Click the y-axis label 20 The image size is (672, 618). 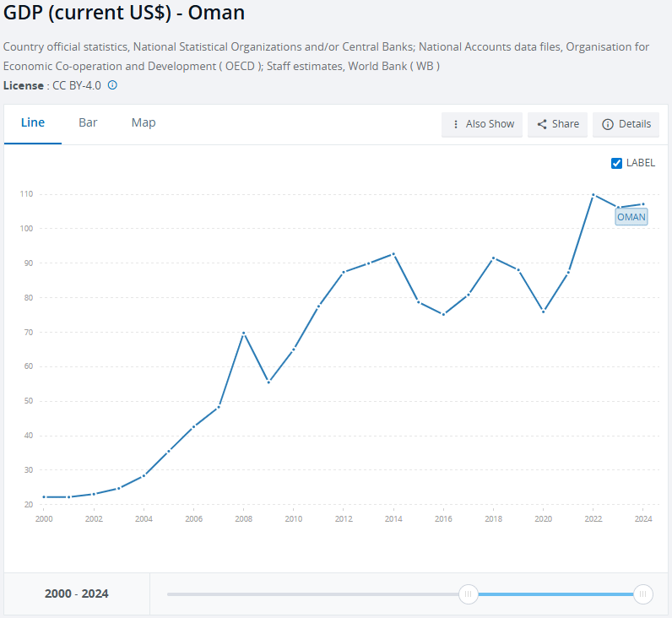tap(29, 504)
